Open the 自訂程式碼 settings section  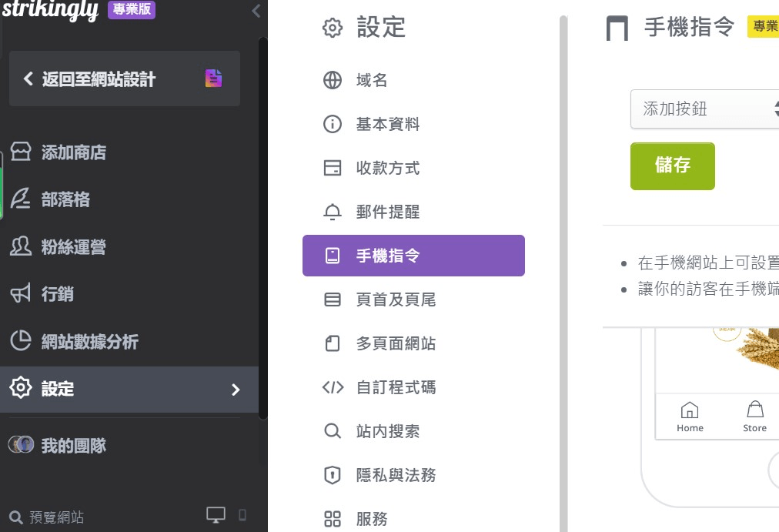coord(398,387)
